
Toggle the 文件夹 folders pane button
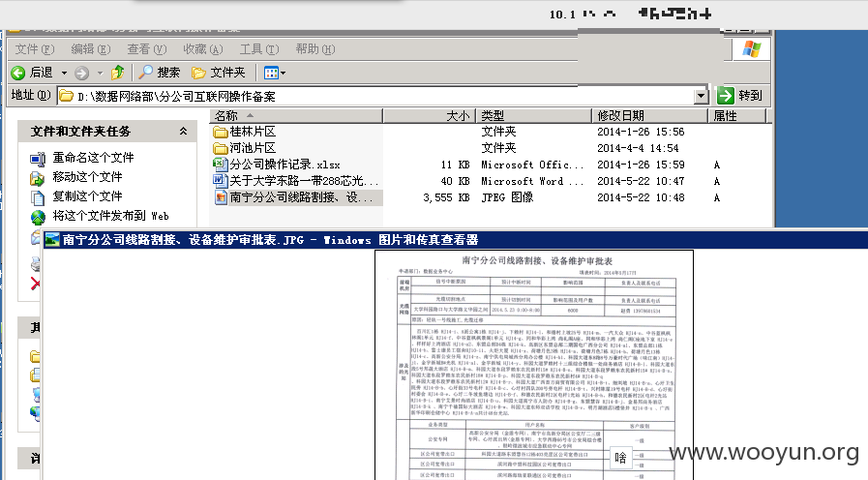coord(218,73)
